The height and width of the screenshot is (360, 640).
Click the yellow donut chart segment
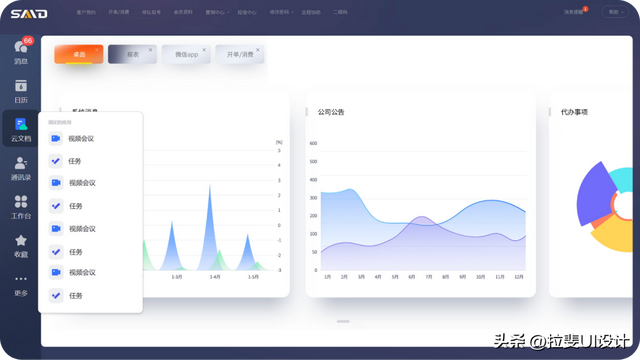click(616, 235)
